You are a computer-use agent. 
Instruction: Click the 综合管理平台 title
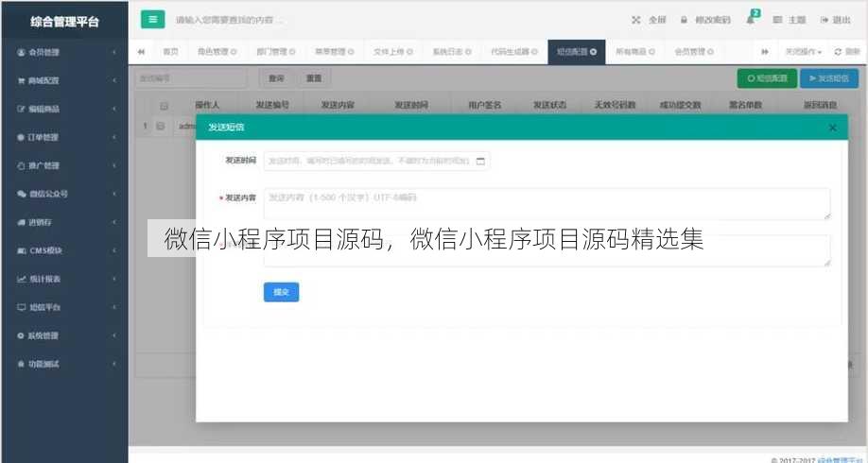64,22
